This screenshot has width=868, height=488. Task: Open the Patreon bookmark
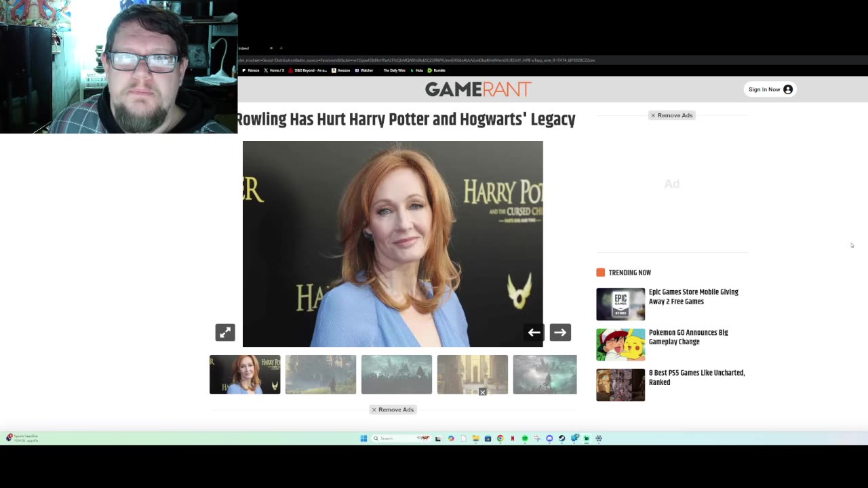(250, 70)
